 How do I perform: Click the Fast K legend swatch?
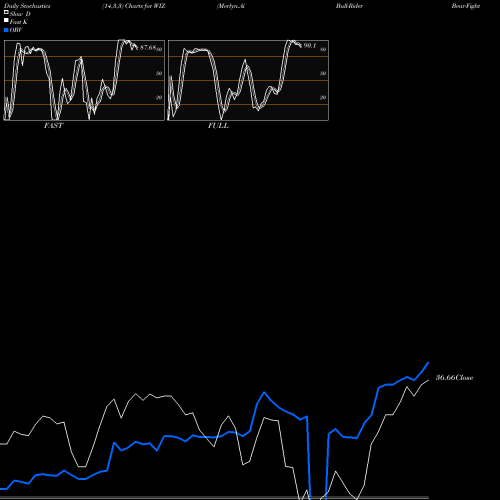click(x=6, y=21)
